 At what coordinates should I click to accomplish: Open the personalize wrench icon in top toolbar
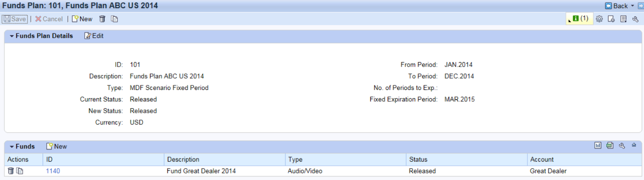click(x=636, y=19)
